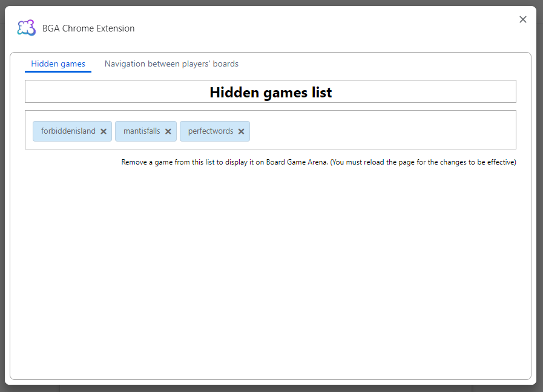Select the mantisfalls tag label

click(x=142, y=131)
